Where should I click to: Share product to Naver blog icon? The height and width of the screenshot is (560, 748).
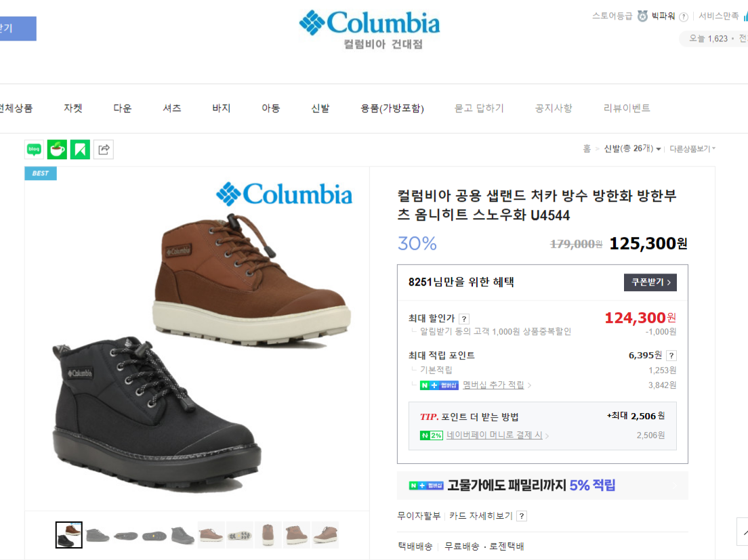34,150
